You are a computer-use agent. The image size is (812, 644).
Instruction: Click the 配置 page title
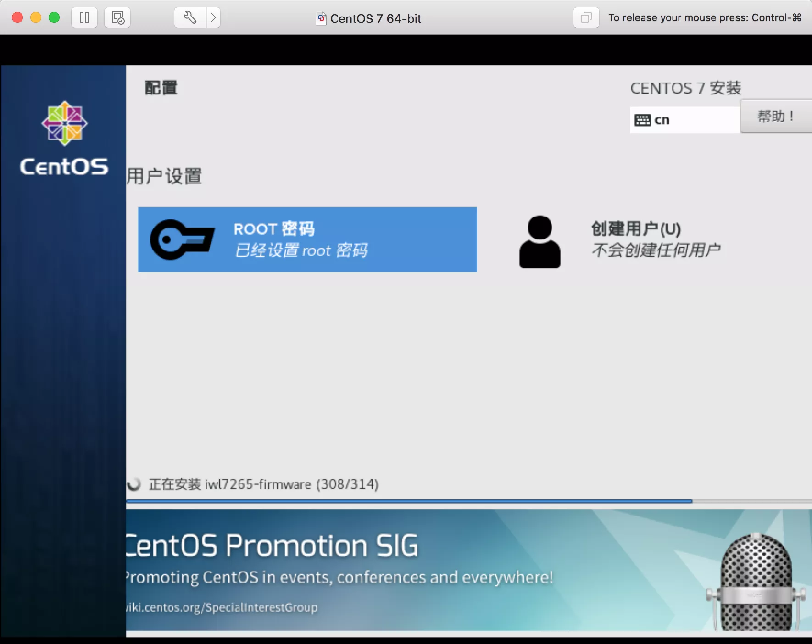pyautogui.click(x=161, y=88)
